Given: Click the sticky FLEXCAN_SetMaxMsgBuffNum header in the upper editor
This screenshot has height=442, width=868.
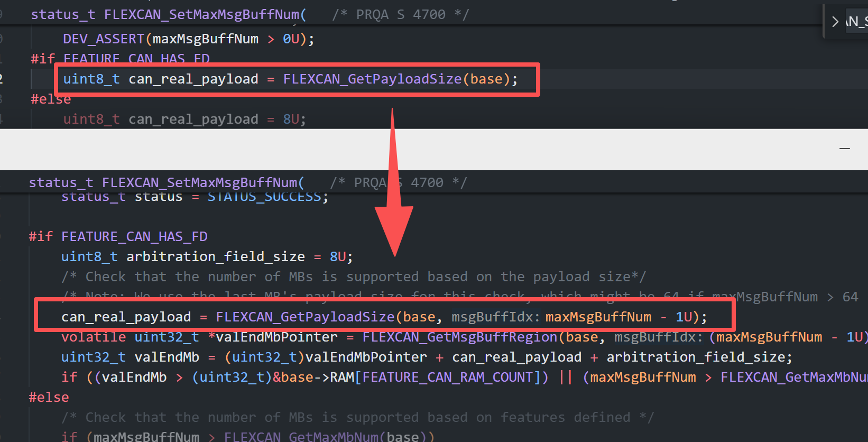Looking at the screenshot, I should [168, 15].
